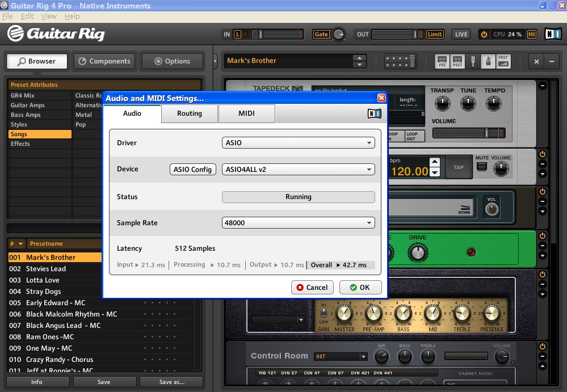Click the ASIO Config button
Image resolution: width=567 pixels, height=392 pixels.
click(193, 170)
